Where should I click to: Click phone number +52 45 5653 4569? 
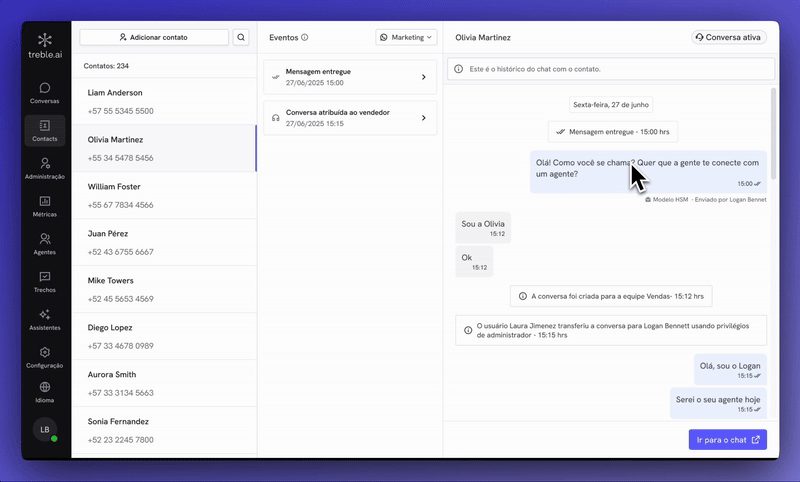(x=120, y=299)
